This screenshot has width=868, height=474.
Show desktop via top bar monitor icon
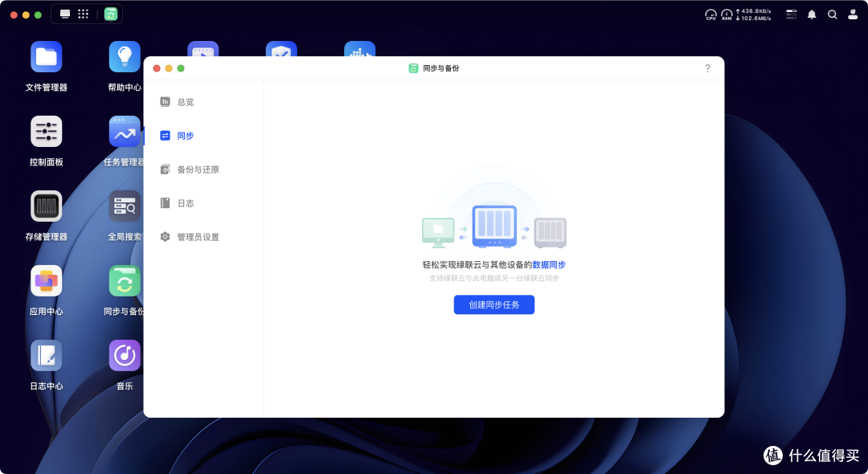click(65, 14)
